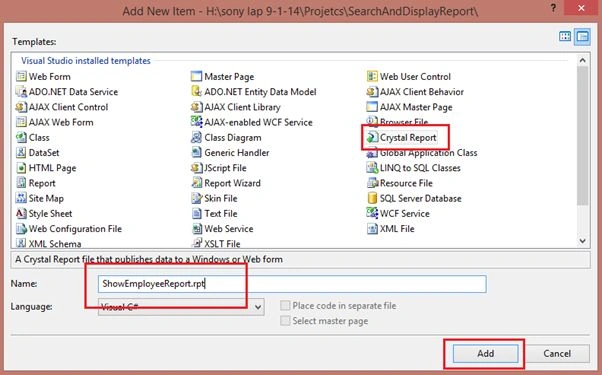Click the ADO.NET Entity Data Model icon
The image size is (602, 375).
click(197, 92)
